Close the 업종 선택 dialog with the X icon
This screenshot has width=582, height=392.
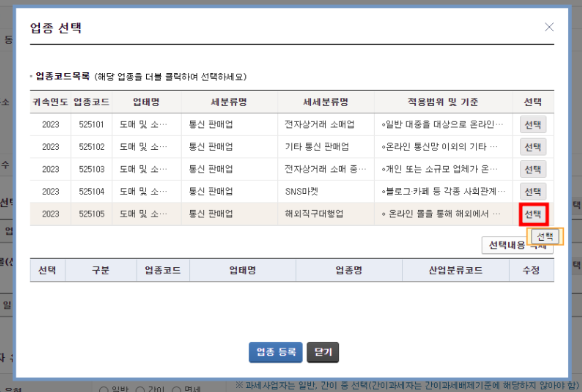tap(549, 27)
